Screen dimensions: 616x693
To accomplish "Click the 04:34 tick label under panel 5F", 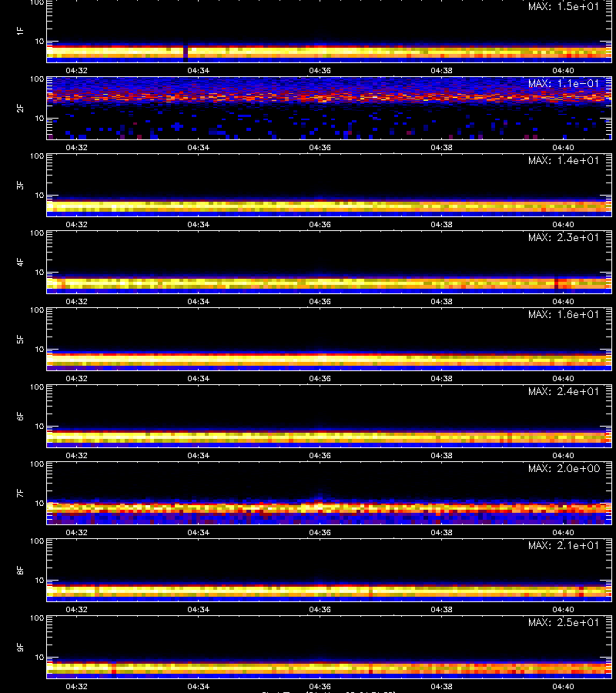I will [199, 378].
